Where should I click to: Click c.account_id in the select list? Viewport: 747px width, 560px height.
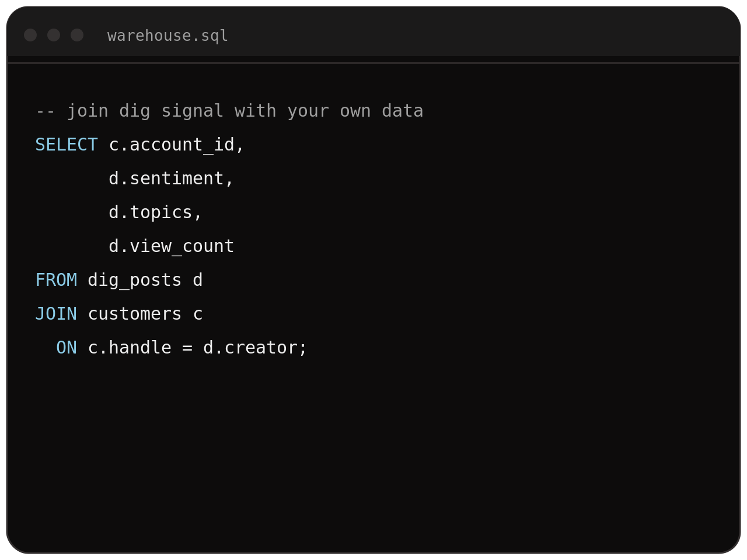172,145
